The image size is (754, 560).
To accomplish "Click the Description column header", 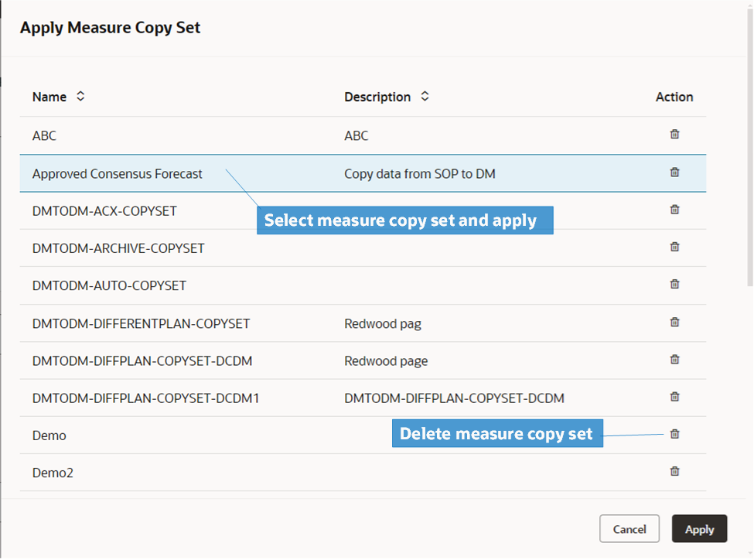I will pyautogui.click(x=377, y=97).
